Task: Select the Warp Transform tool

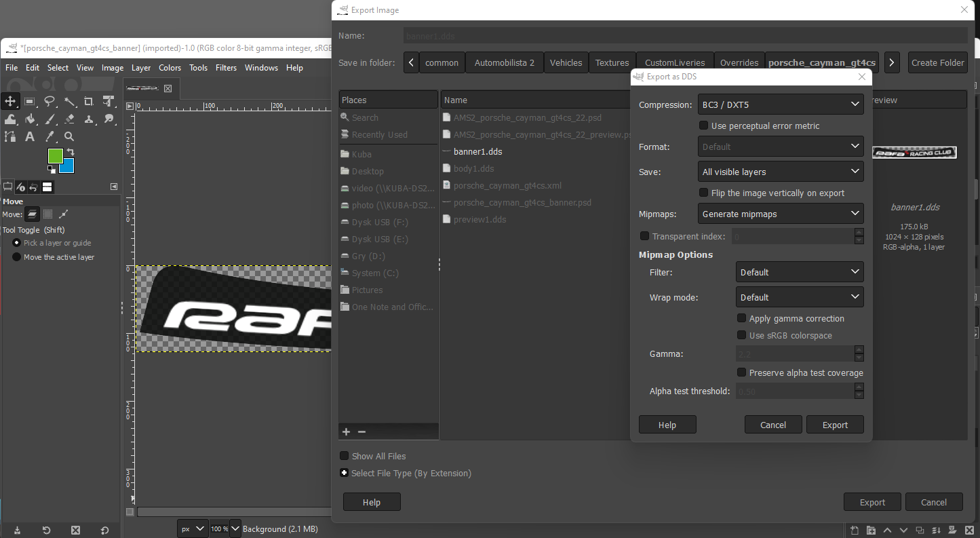Action: pos(10,119)
